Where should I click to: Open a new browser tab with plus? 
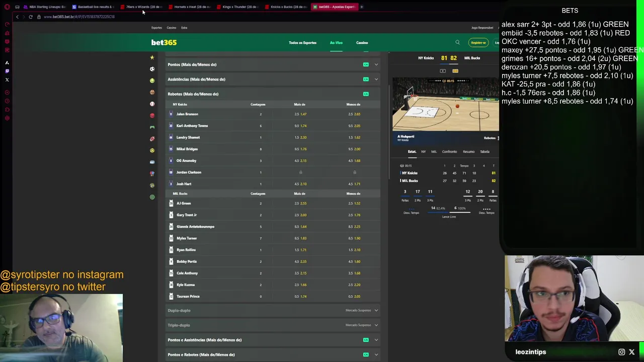pos(361,7)
